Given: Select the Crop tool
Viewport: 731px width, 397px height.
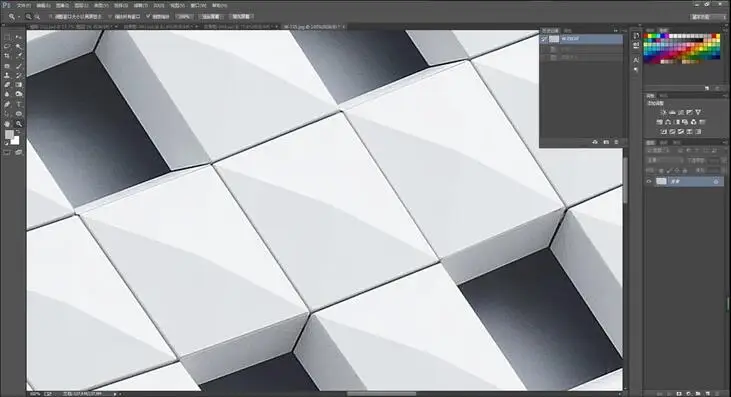Looking at the screenshot, I should pos(7,56).
